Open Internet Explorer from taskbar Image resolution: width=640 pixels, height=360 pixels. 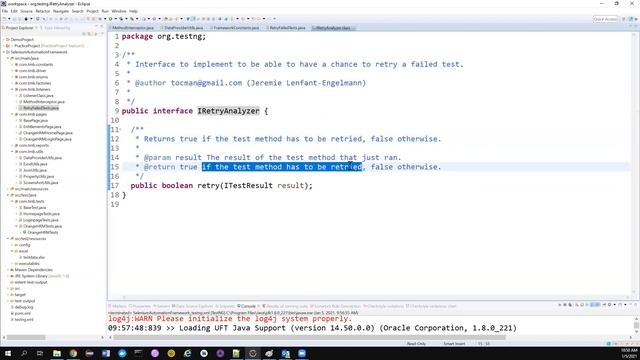pyautogui.click(x=187, y=353)
